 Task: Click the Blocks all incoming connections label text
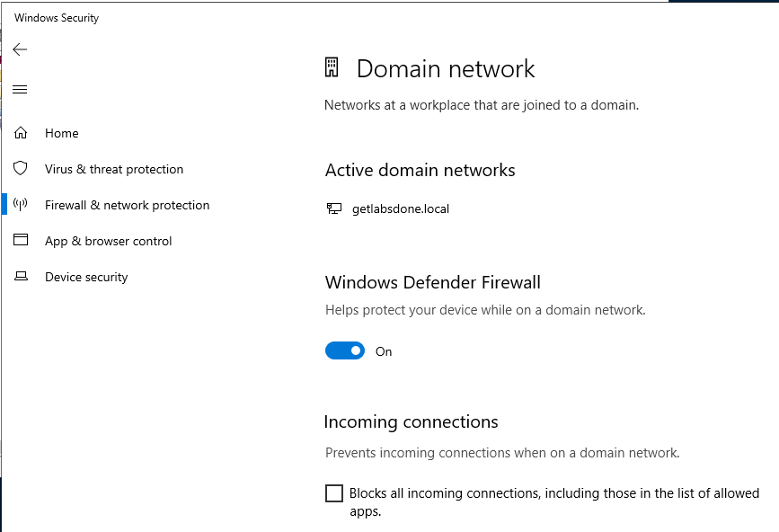coord(554,501)
